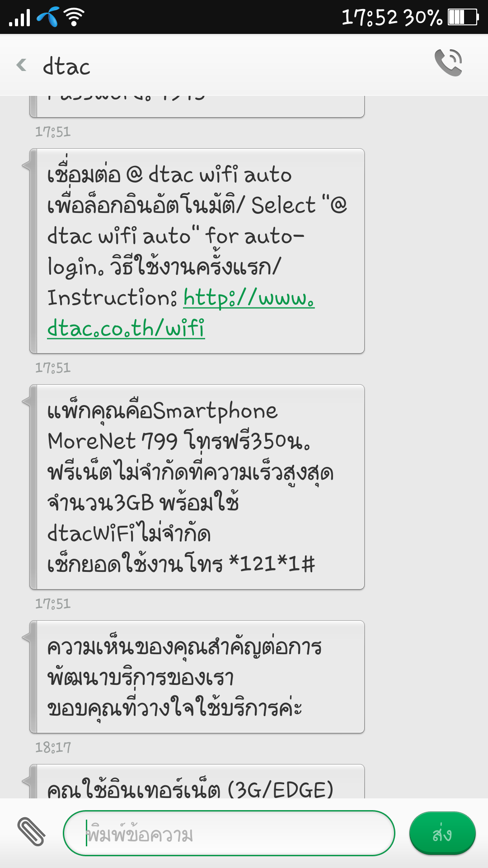The image size is (488, 868).
Task: Tap the 18:17 message timestamp
Action: point(53,748)
